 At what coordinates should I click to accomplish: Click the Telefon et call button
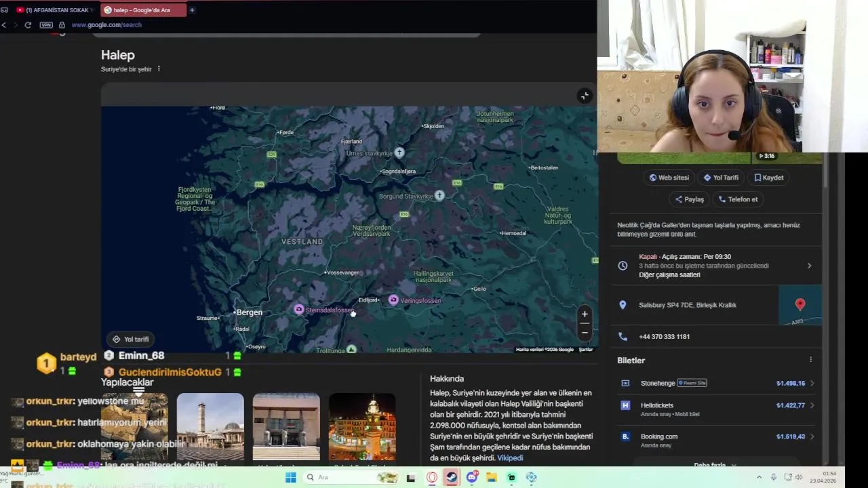coord(738,199)
